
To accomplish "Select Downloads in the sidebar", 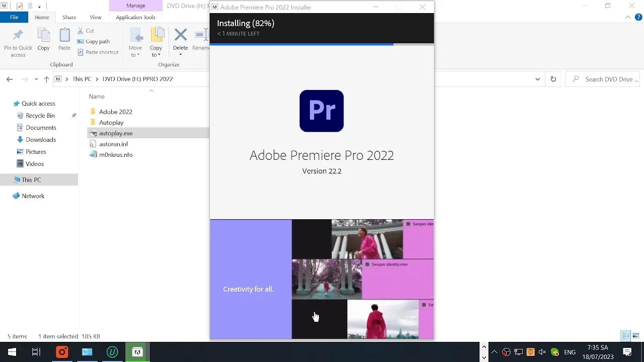I will (41, 139).
